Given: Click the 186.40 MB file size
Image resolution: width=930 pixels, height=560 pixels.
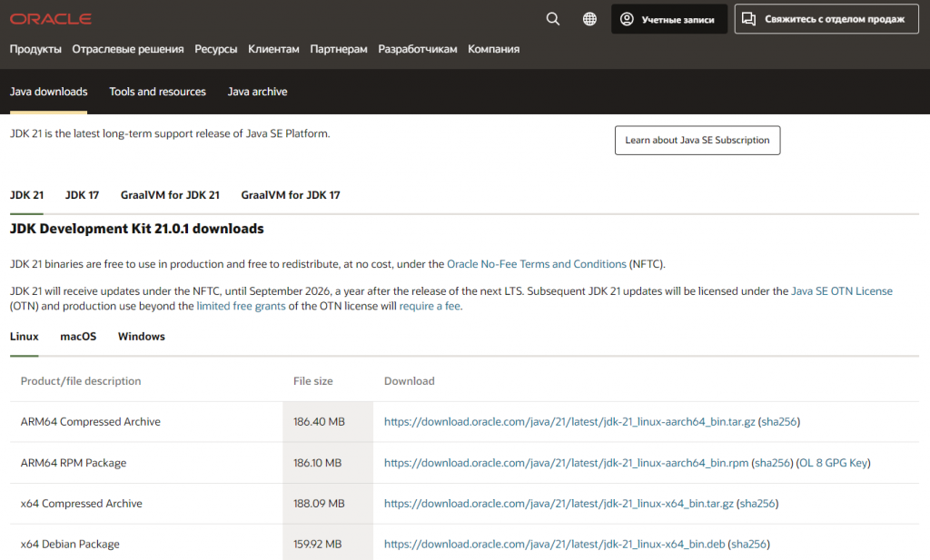Looking at the screenshot, I should coord(319,422).
